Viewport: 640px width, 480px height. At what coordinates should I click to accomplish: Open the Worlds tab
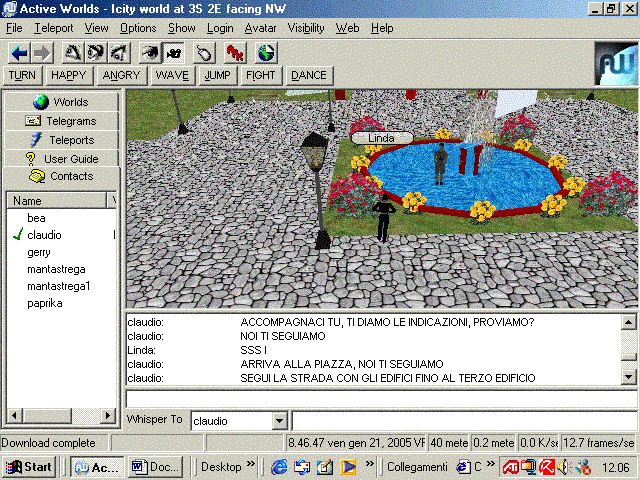pyautogui.click(x=62, y=102)
